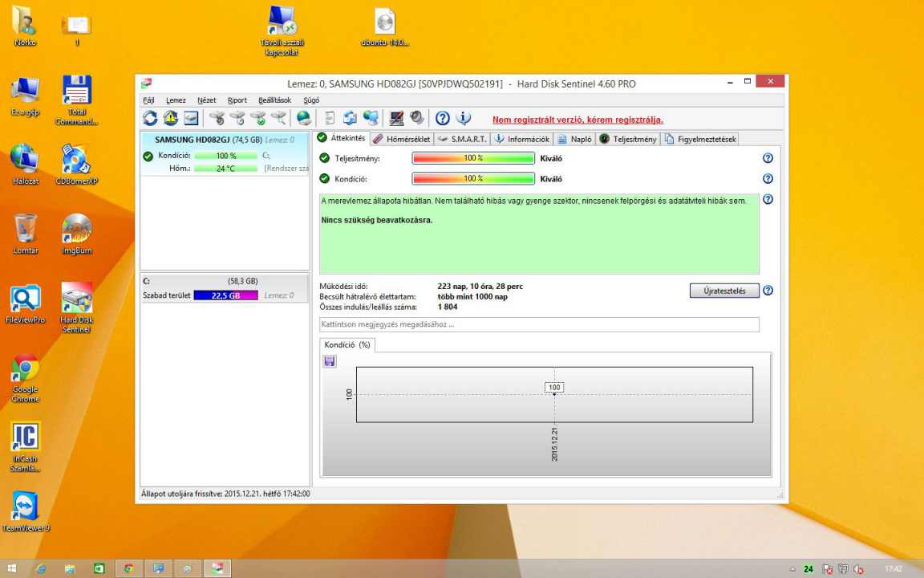Select the FileViewPro desktop icon
This screenshot has width=924, height=578.
(x=26, y=303)
